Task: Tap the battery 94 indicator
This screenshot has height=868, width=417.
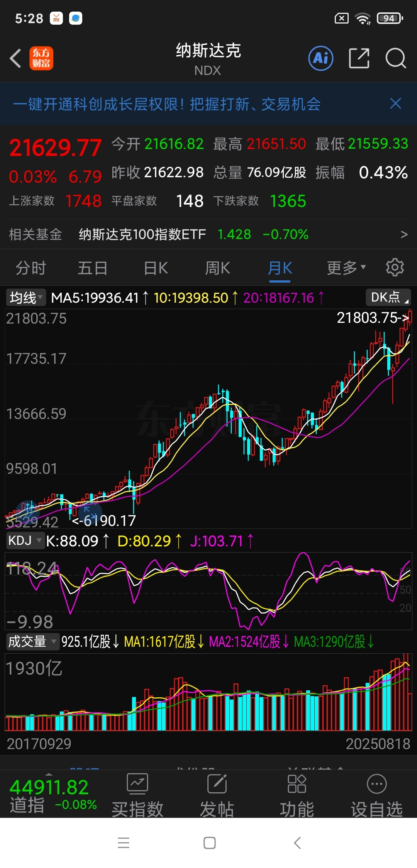Action: click(x=390, y=18)
